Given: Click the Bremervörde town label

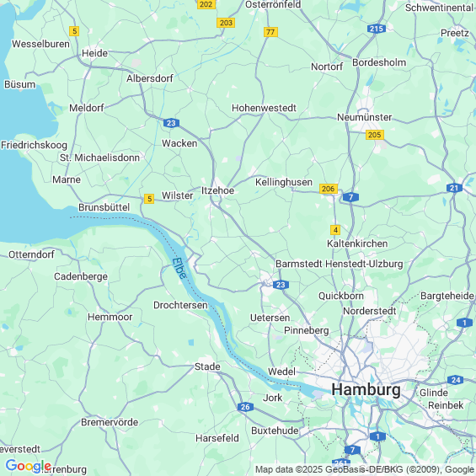Looking at the screenshot, I should 110,422.
